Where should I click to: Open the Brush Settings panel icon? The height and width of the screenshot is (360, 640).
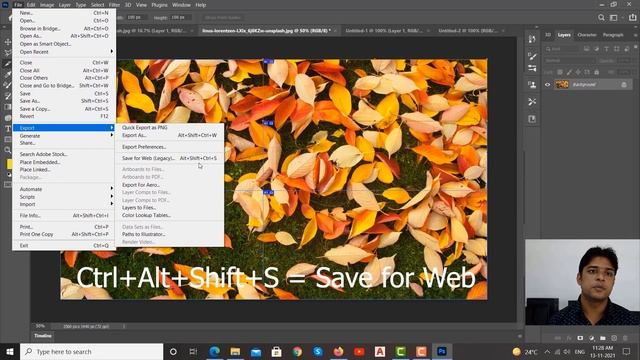(x=532, y=68)
